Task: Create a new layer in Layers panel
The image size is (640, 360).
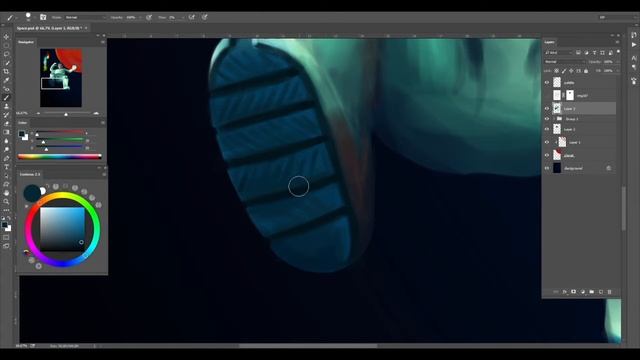Action: [600, 292]
